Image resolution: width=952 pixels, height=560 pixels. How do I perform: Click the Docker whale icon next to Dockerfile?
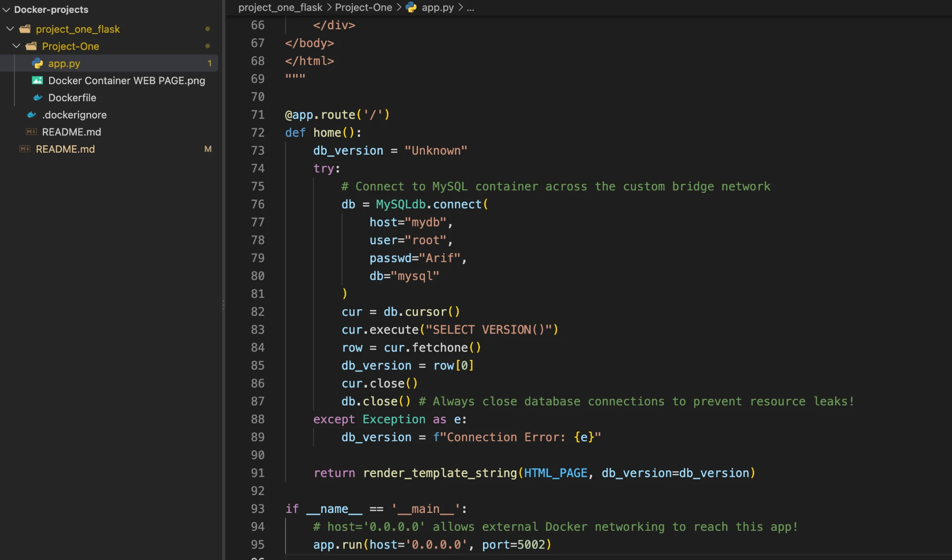(37, 98)
